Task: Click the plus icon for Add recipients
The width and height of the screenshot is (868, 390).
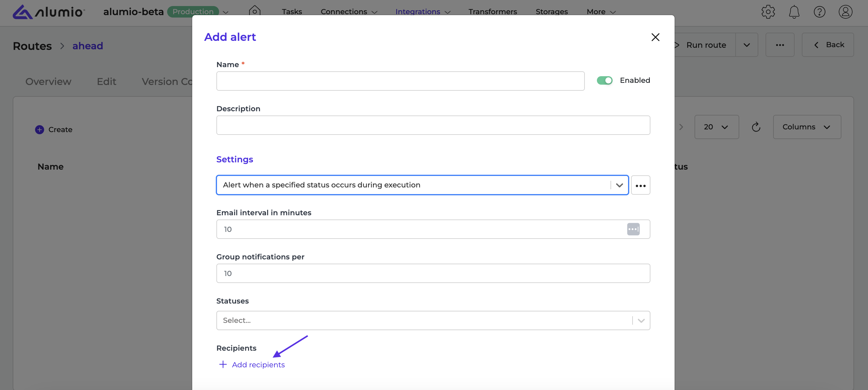Action: coord(223,364)
